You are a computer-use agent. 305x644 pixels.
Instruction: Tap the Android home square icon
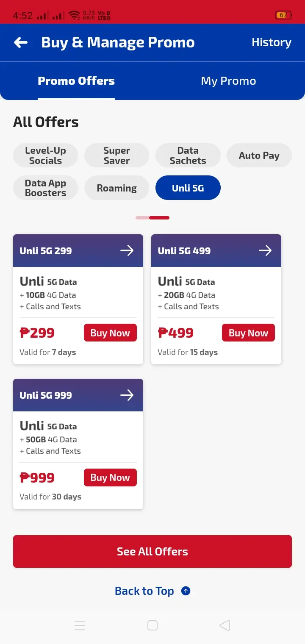[x=152, y=625]
